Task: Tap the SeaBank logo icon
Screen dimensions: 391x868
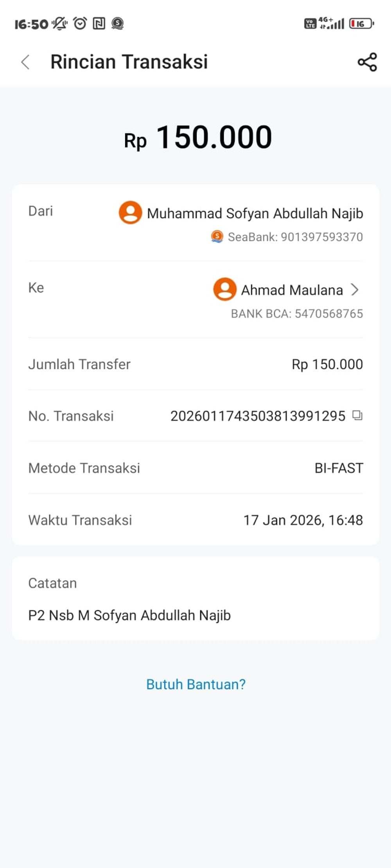Action: pos(217,236)
